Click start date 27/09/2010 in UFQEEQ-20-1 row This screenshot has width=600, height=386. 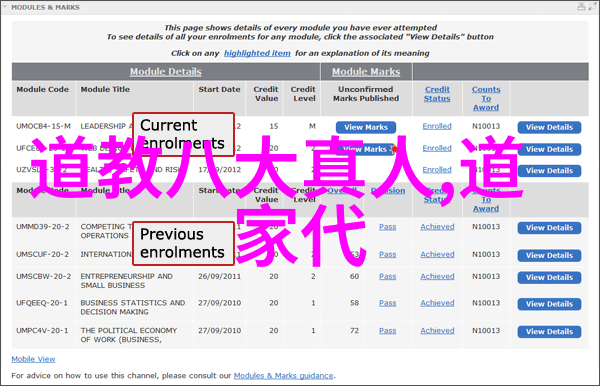220,303
